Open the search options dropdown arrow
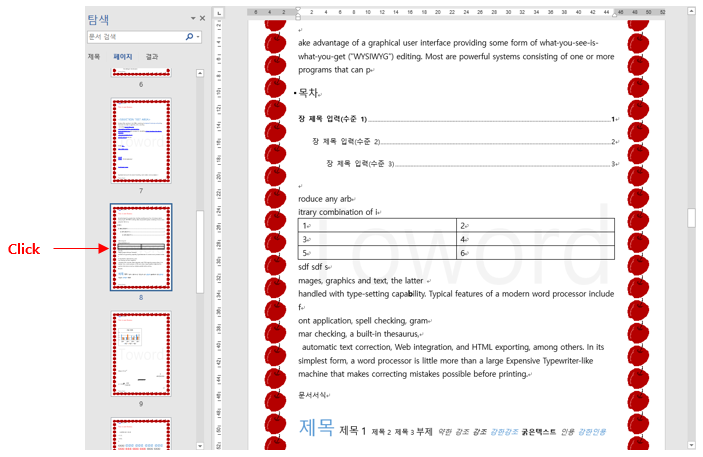Image resolution: width=703 pixels, height=457 pixels. pos(198,37)
